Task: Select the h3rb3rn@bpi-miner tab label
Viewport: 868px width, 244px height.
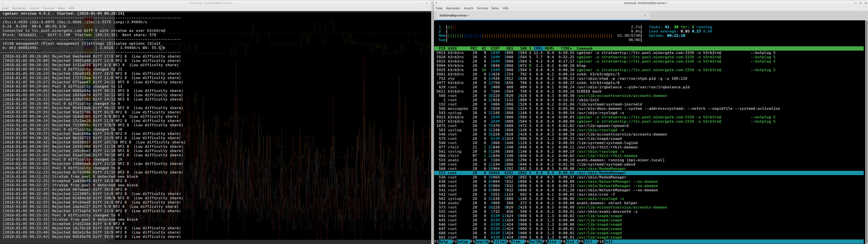Action: (x=454, y=16)
